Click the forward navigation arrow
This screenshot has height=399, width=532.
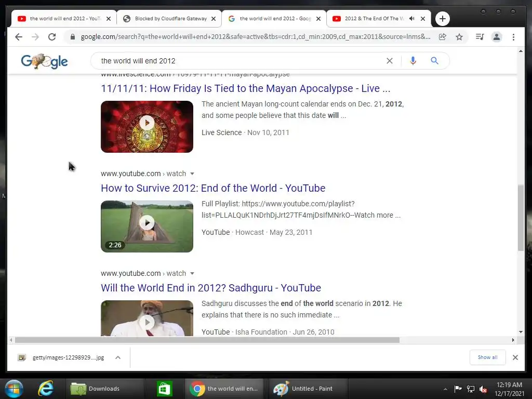coord(35,37)
